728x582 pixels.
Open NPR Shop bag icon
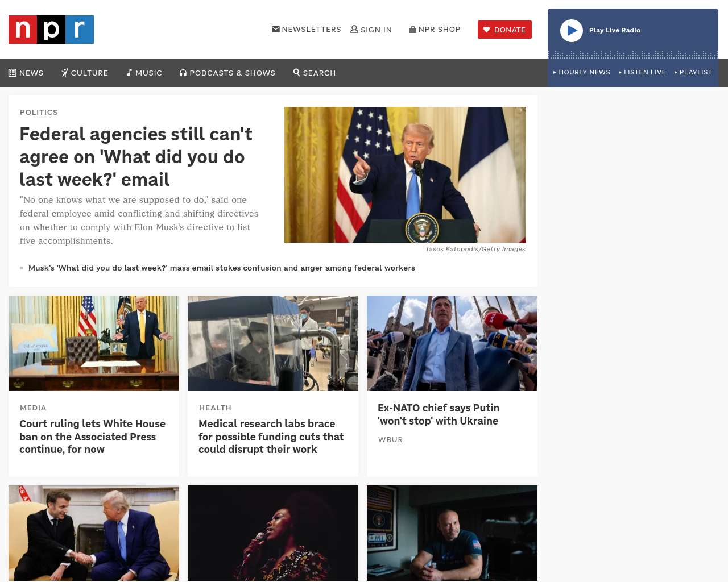pyautogui.click(x=413, y=29)
